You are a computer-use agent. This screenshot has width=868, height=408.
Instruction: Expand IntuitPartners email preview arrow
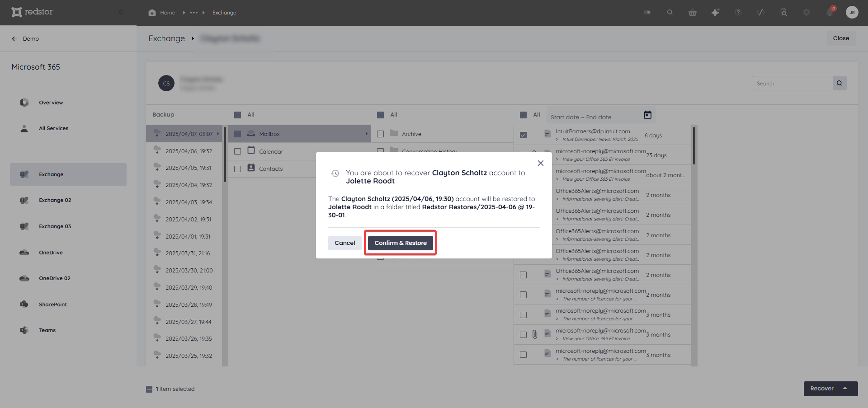coord(557,140)
